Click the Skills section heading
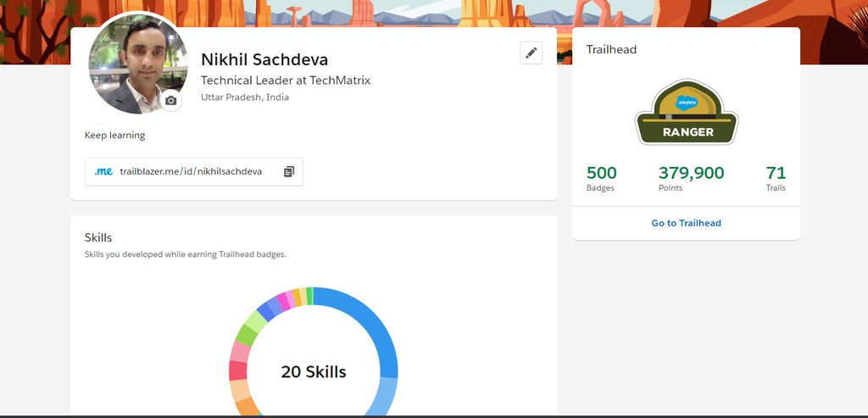The image size is (868, 418). coord(98,237)
